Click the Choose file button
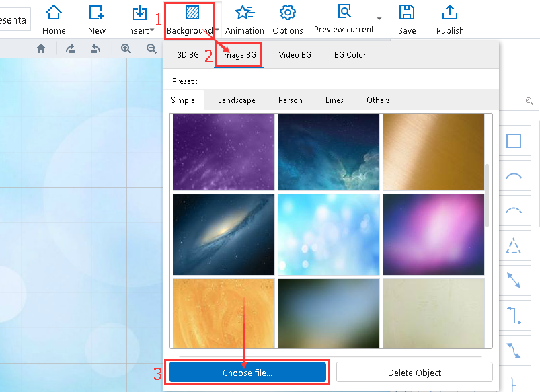540x392 pixels. click(x=247, y=372)
